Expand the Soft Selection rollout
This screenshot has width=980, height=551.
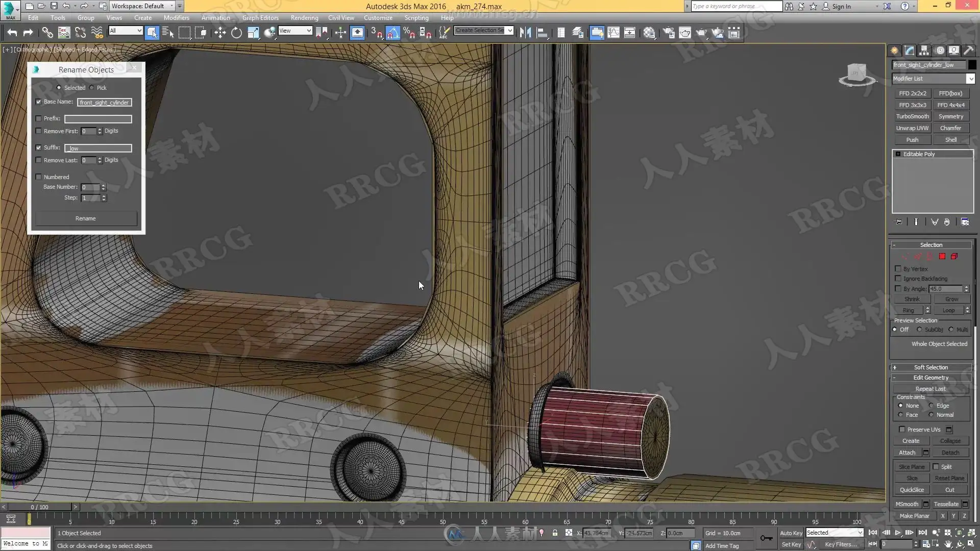[930, 367]
